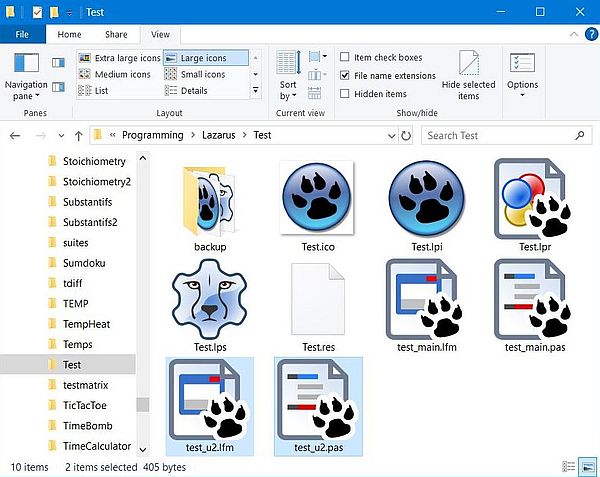Choose Details layout
The height and width of the screenshot is (477, 600).
click(186, 91)
